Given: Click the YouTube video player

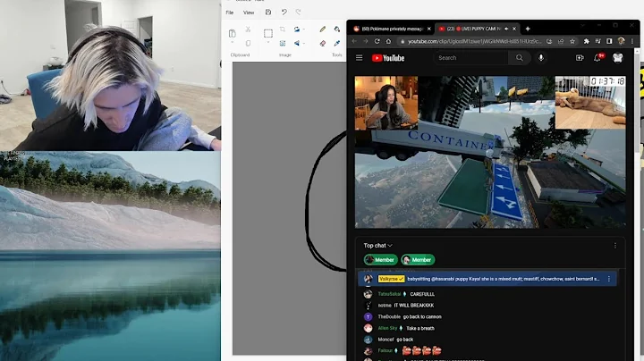Looking at the screenshot, I should 490,152.
